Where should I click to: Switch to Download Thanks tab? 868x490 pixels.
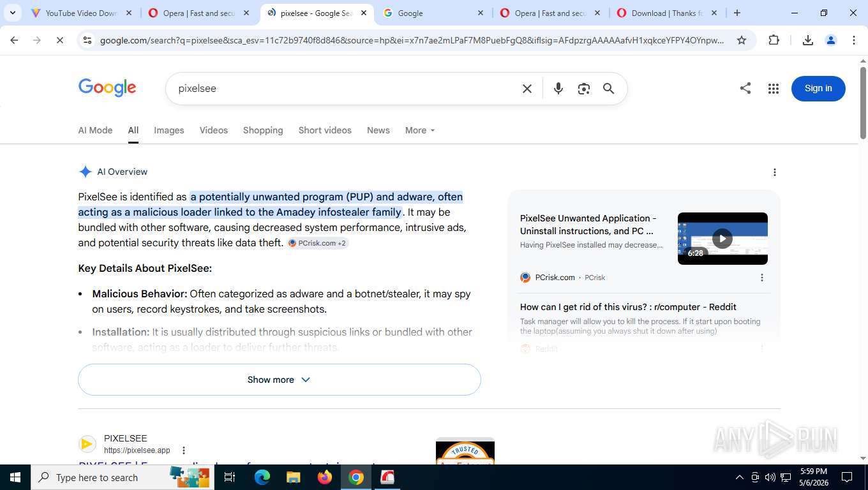[667, 13]
